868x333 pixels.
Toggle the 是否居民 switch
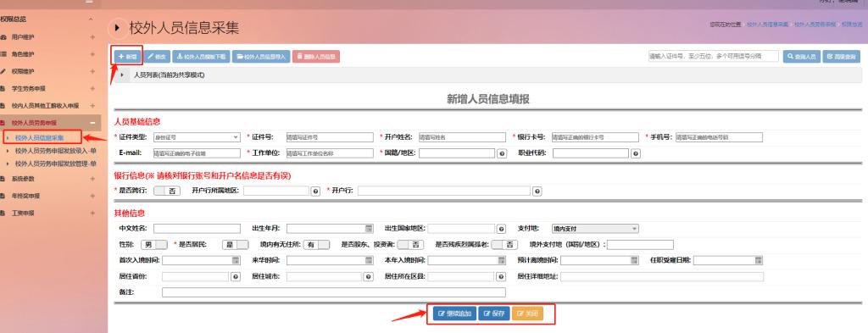(x=236, y=245)
